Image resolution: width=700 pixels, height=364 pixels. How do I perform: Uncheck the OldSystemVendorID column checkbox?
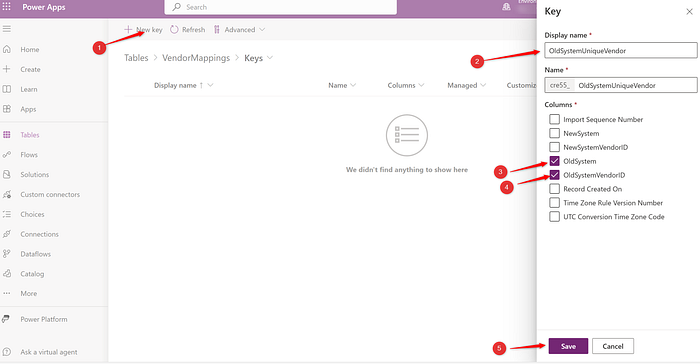tap(554, 175)
